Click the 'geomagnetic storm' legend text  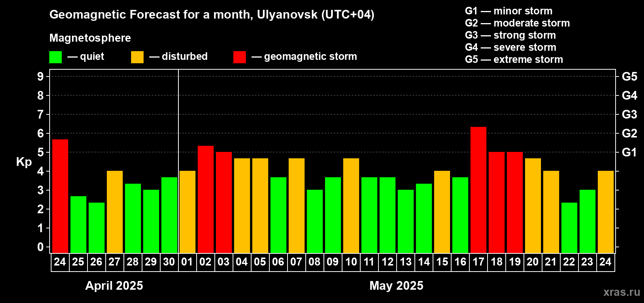click(x=311, y=57)
